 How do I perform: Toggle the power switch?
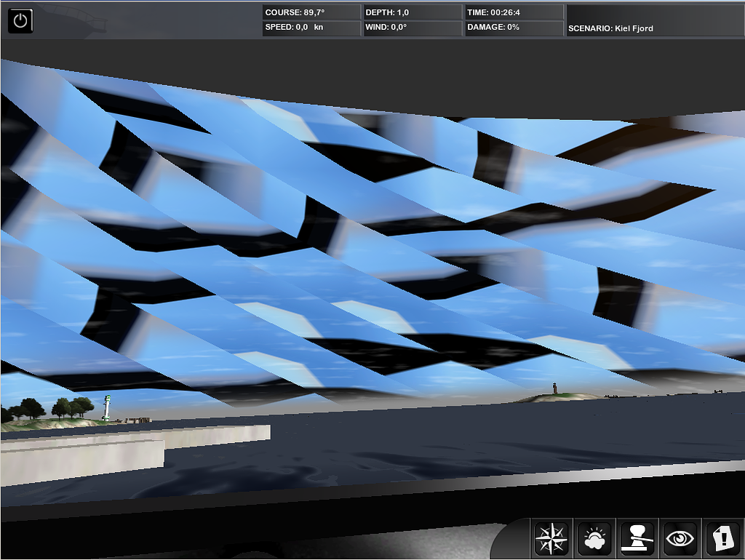20,20
